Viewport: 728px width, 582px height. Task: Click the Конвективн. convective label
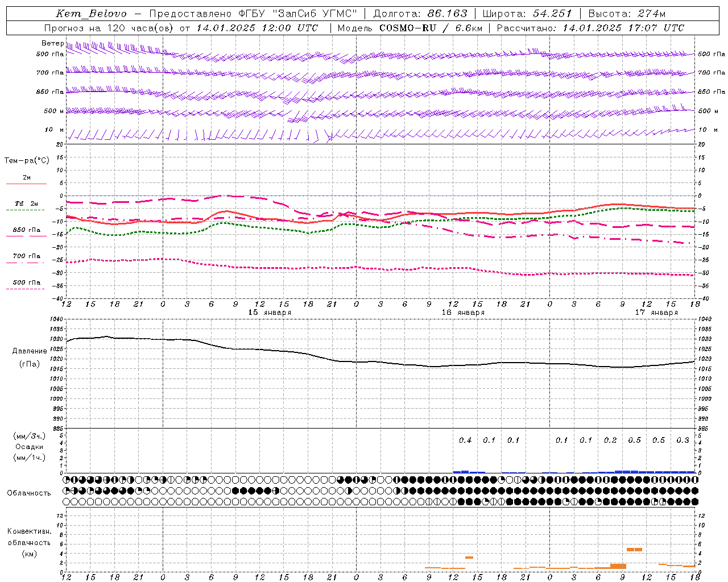pos(29,531)
